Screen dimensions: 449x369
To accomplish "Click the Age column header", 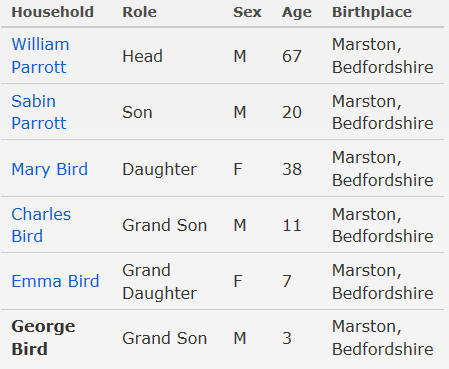I will (297, 12).
